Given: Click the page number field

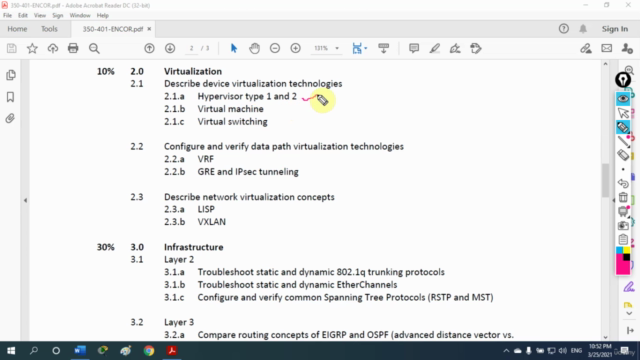Looking at the screenshot, I should [x=191, y=49].
